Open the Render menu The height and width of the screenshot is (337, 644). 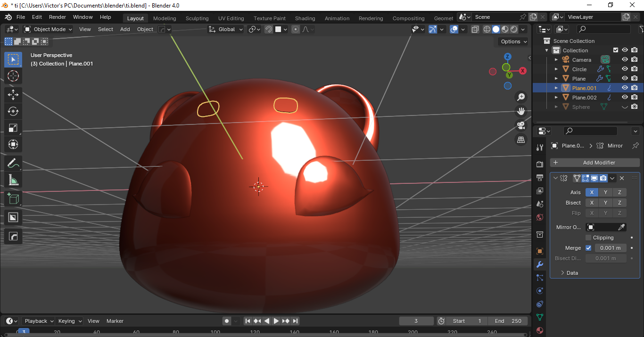pyautogui.click(x=58, y=17)
